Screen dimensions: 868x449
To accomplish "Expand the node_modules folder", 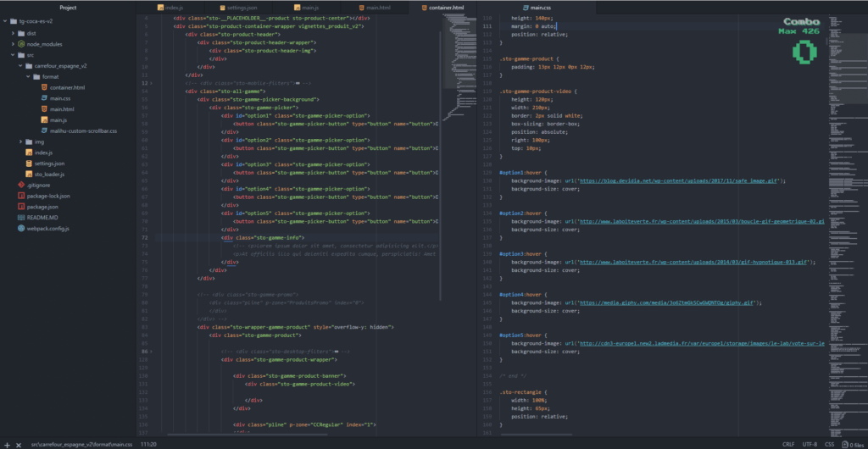I will (14, 44).
